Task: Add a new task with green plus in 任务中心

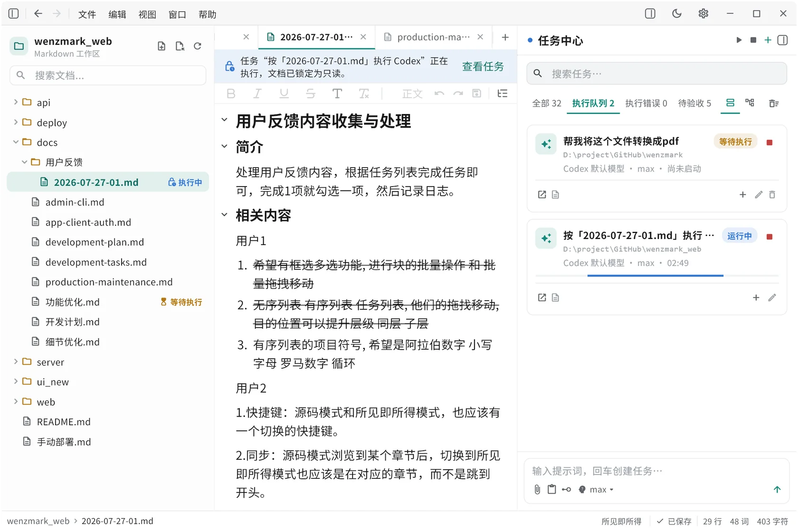Action: (768, 40)
